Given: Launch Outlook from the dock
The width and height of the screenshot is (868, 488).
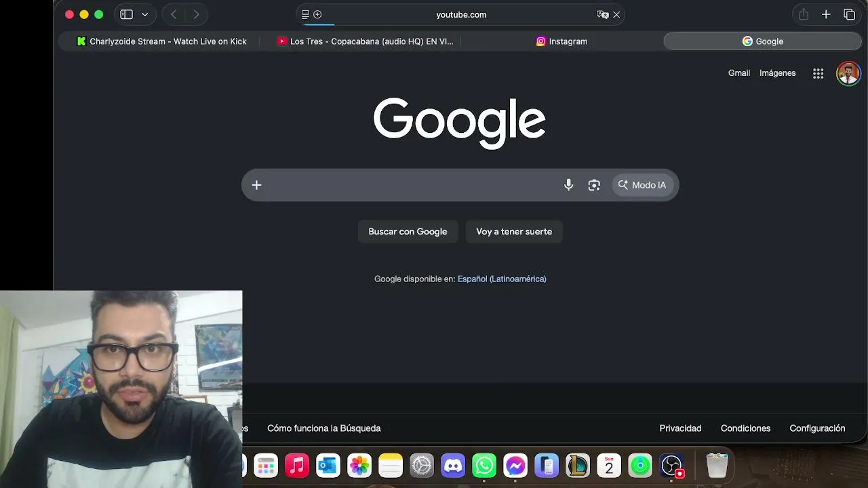Looking at the screenshot, I should tap(328, 466).
